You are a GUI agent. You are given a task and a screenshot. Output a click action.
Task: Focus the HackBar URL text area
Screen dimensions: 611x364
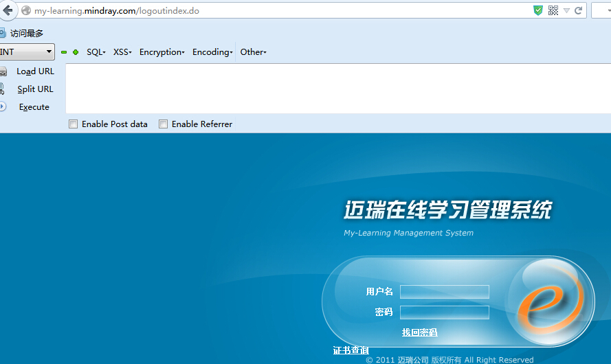click(x=338, y=89)
